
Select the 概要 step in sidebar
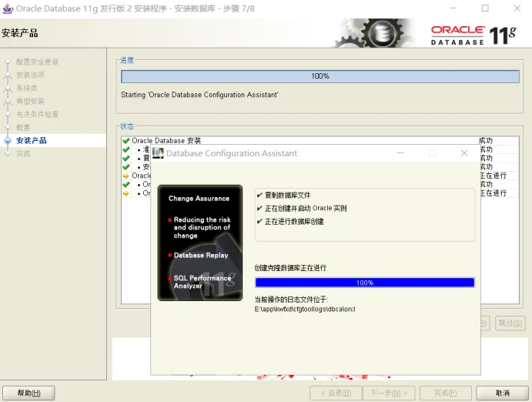tap(23, 128)
